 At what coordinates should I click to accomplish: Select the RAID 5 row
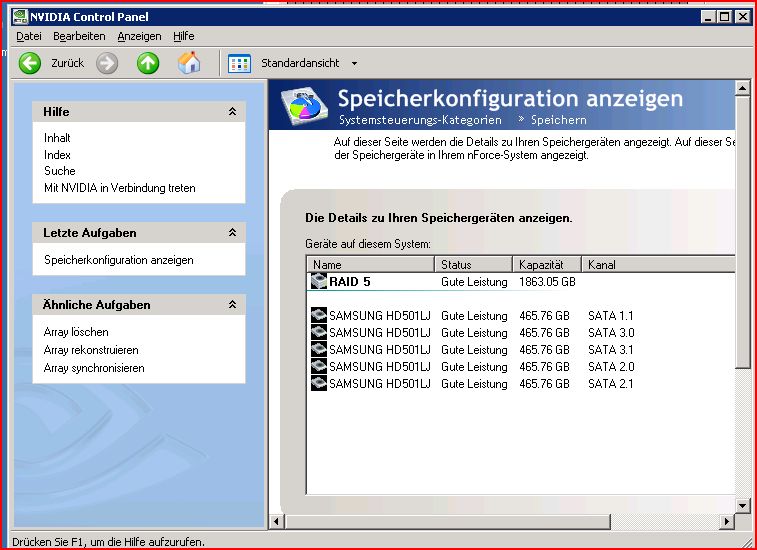(520, 282)
